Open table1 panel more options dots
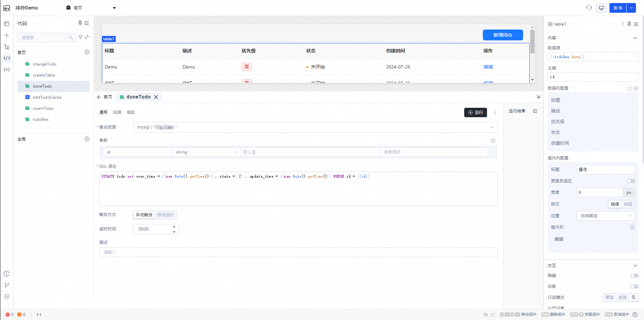Image resolution: width=644 pixels, height=320 pixels. 623,24
